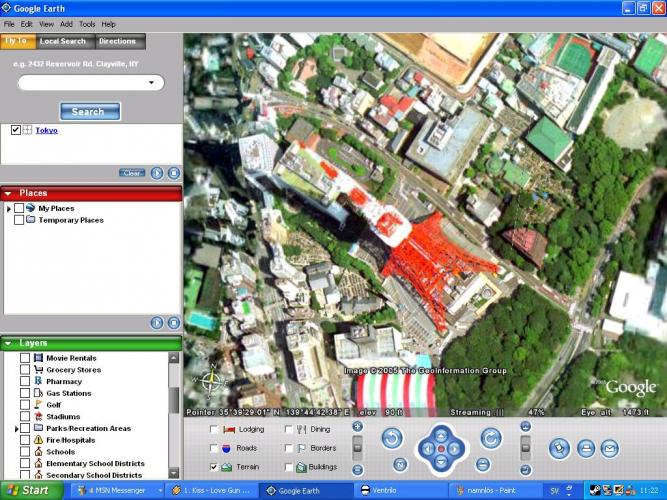Open the Tools menu

pyautogui.click(x=87, y=23)
